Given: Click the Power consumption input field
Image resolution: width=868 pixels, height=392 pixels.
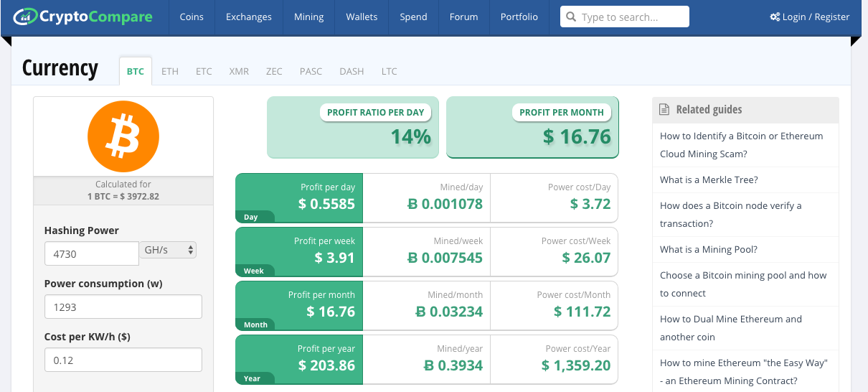Looking at the screenshot, I should (123, 307).
